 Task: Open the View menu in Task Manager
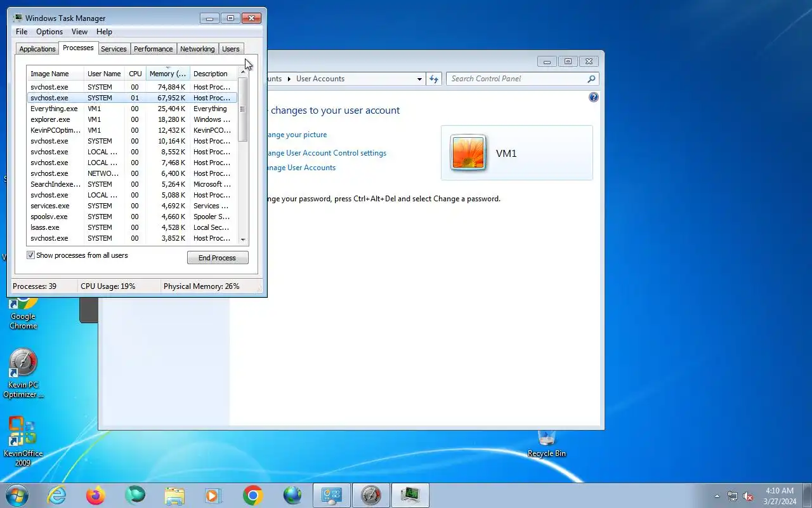(79, 32)
